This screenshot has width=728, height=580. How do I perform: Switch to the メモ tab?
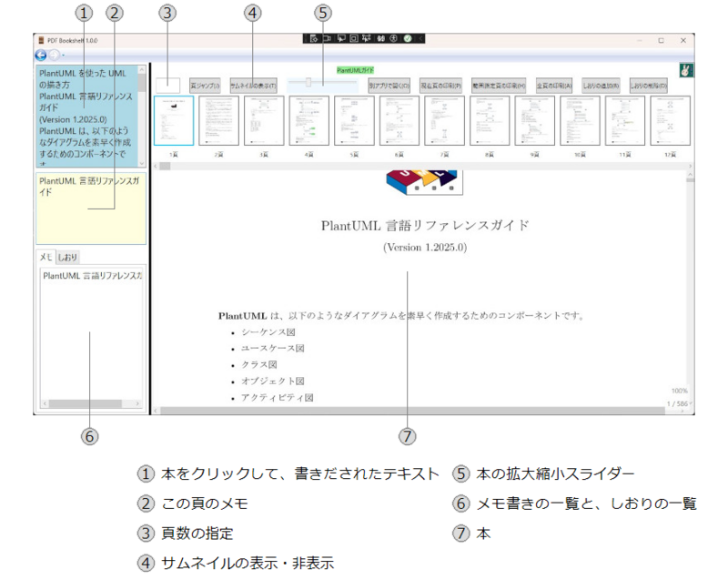tap(45, 257)
